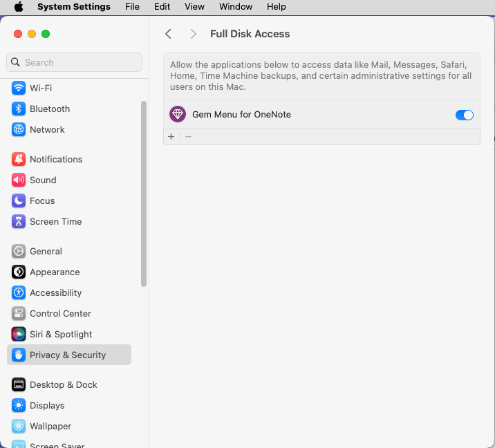Image resolution: width=495 pixels, height=448 pixels.
Task: Click the Gem Menu for OneNote app icon
Action: 178,114
